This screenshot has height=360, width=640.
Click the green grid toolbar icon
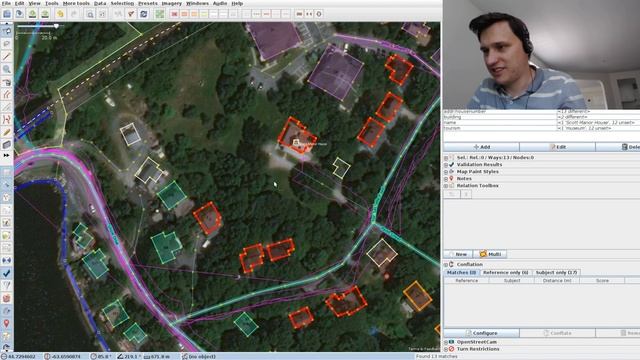coord(160,14)
